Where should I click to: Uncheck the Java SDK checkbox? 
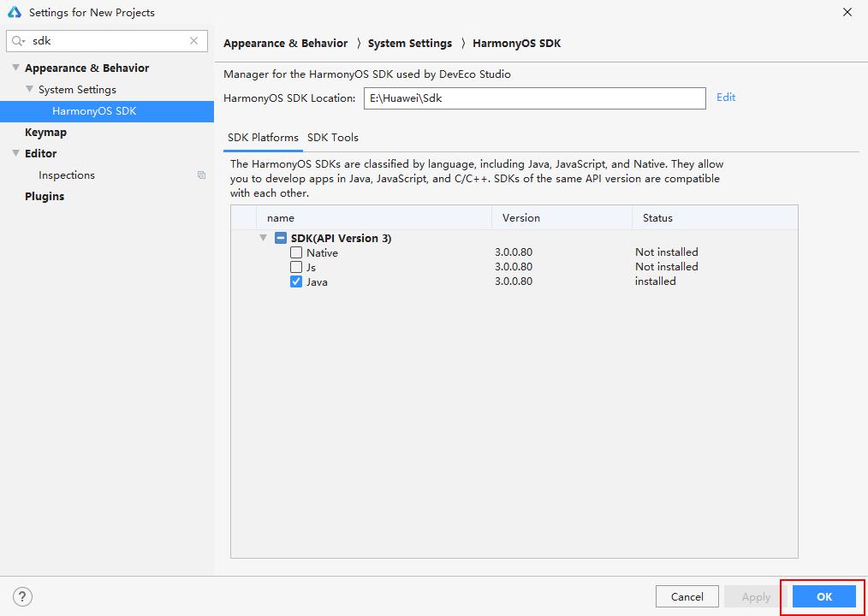pos(296,281)
